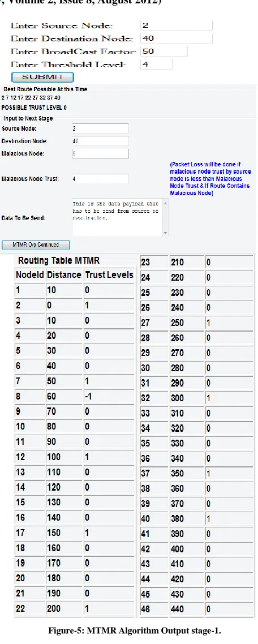Click the 'Best Route Possible At this Time' heading
258x644 pixels.
45,89
